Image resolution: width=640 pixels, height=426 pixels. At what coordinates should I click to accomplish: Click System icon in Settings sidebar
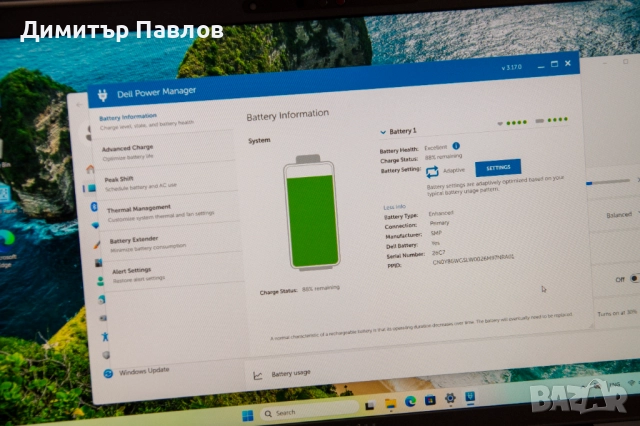[91, 189]
